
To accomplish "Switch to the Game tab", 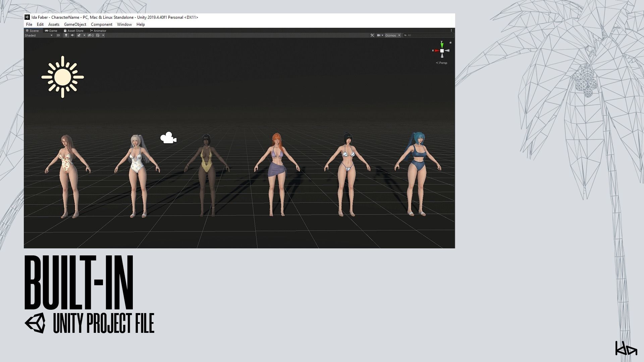I will click(51, 31).
